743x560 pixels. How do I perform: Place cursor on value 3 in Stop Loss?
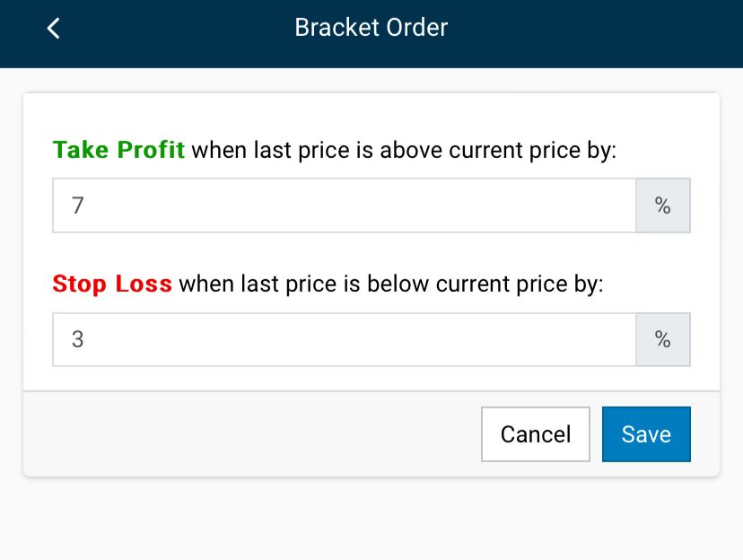pos(78,339)
